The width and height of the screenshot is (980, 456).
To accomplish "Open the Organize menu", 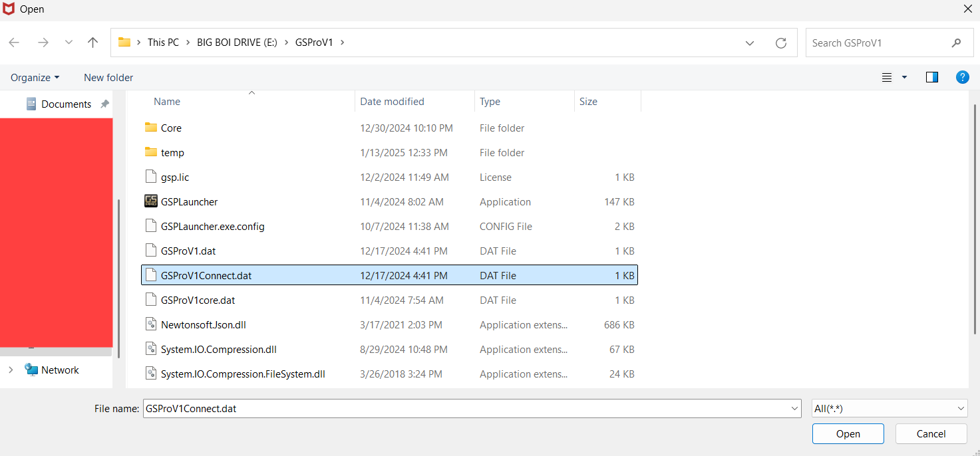I will (x=35, y=77).
